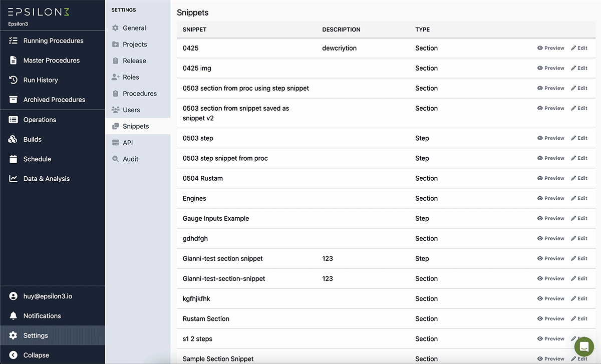This screenshot has height=364, width=601.
Task: Click the snippet name 'Engines'
Action: point(194,198)
